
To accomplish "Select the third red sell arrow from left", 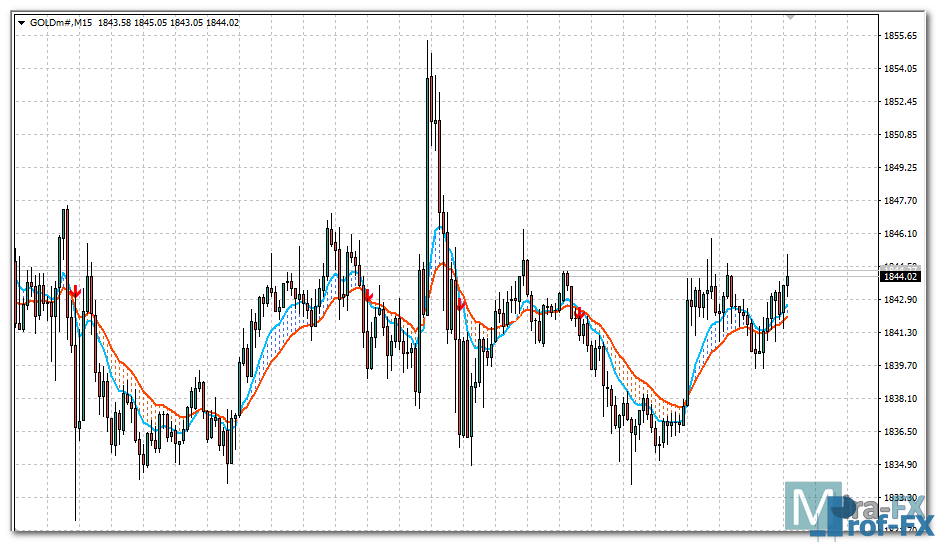I will point(461,302).
